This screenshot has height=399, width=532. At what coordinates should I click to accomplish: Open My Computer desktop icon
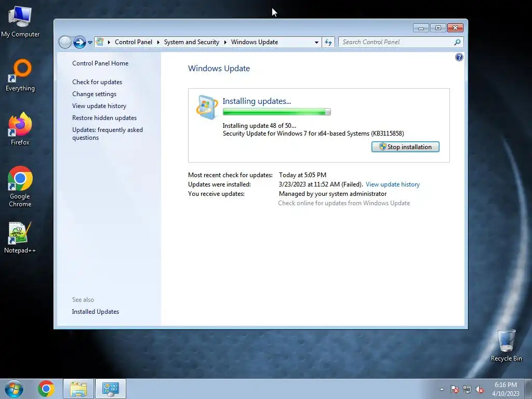(x=20, y=21)
